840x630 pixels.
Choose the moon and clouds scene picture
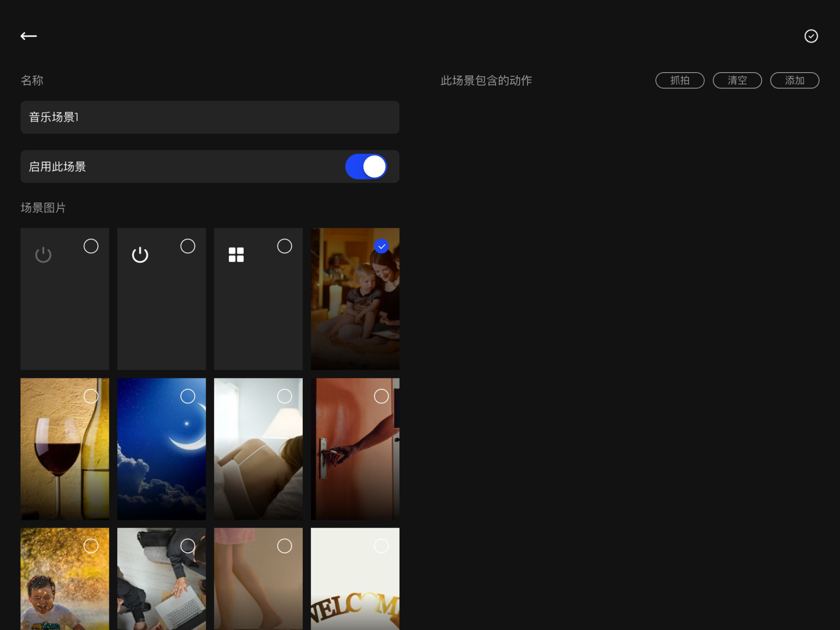pos(161,449)
